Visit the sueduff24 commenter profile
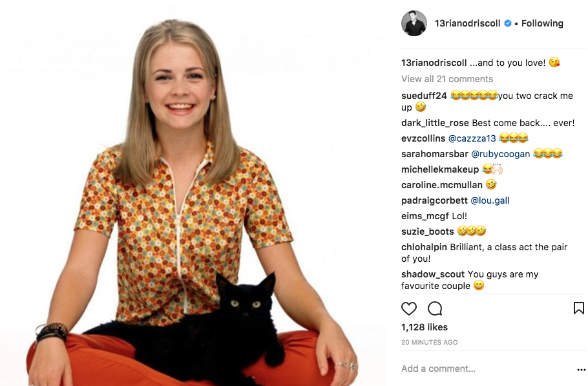Screen dimensions: 588x386 click(x=424, y=96)
